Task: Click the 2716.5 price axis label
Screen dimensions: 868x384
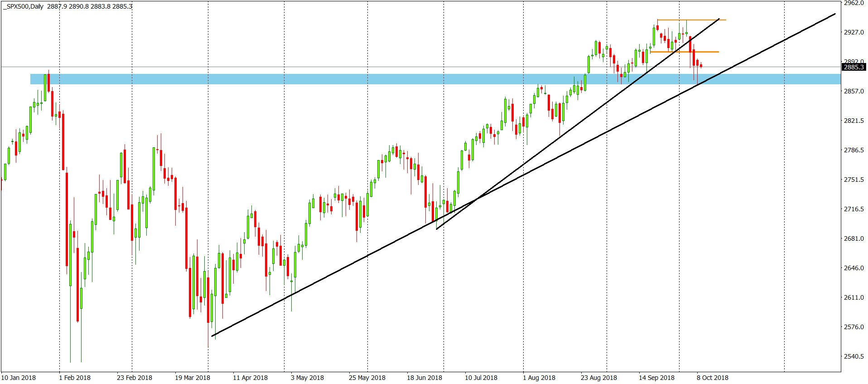Action: click(x=854, y=209)
